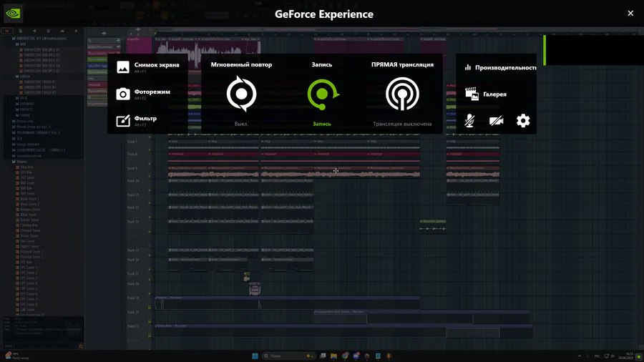Open the weather widget on the taskbar
The width and height of the screenshot is (644, 362).
click(16, 356)
